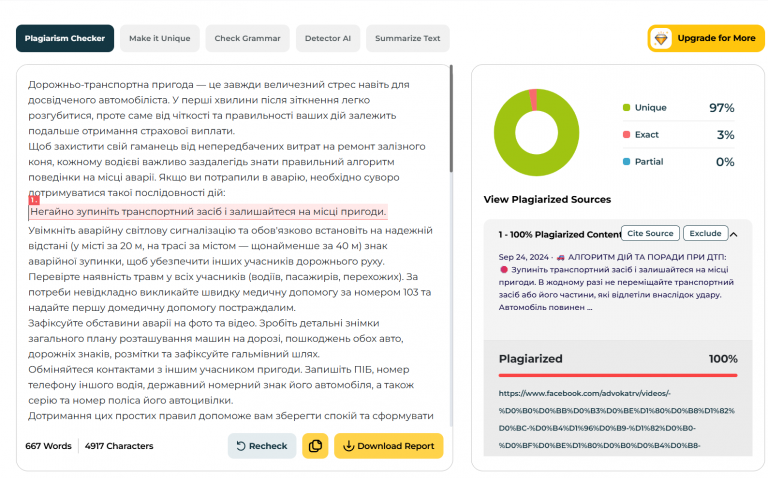Click the "Sep 24, 2024" source snippet text
Image resolution: width=768 pixels, height=478 pixels.
point(617,282)
